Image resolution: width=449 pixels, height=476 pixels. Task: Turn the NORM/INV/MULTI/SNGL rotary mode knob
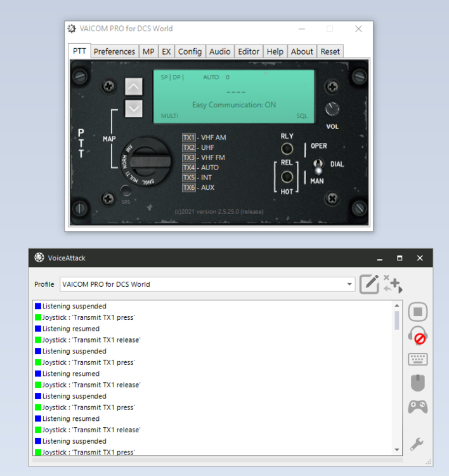click(146, 161)
